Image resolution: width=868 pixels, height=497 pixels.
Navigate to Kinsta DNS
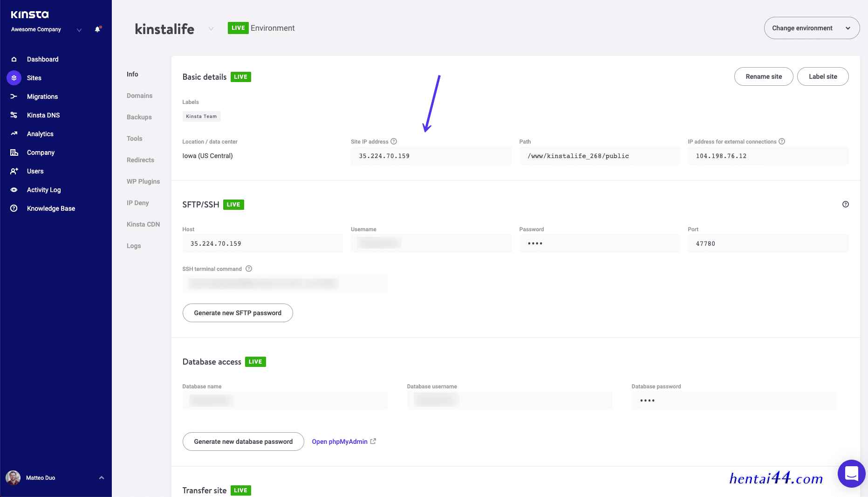[x=43, y=115]
